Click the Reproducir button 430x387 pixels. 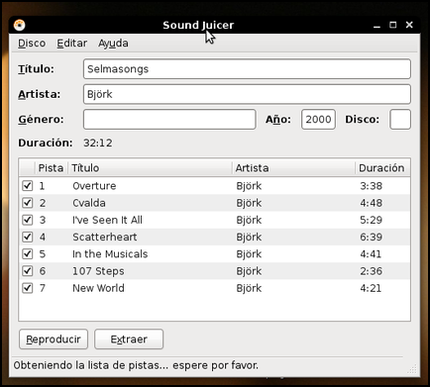click(x=53, y=339)
